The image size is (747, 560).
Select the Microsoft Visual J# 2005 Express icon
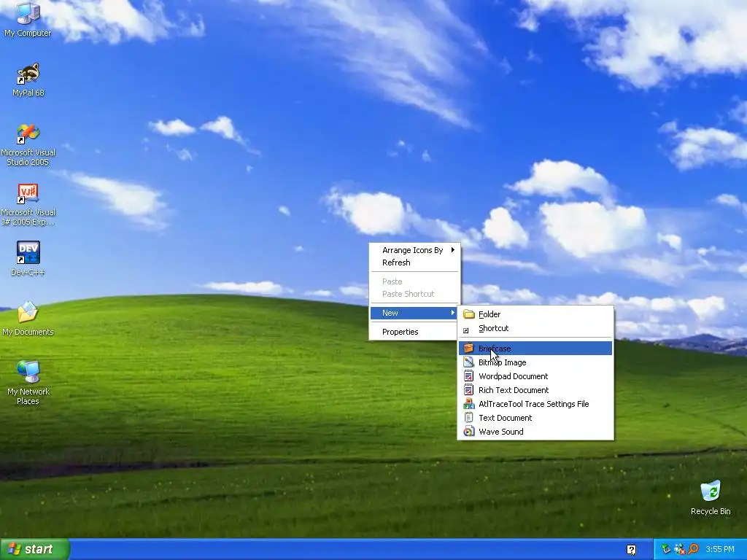[x=28, y=194]
